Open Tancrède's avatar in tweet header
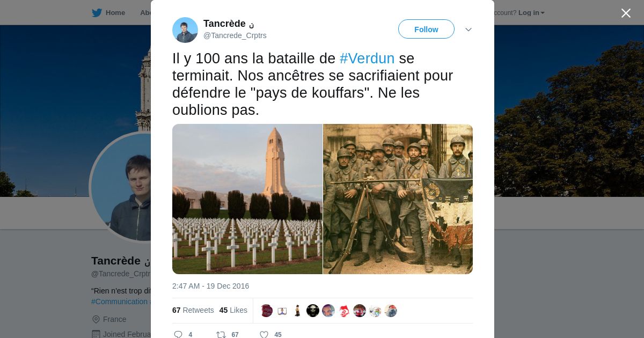644x338 pixels. pyautogui.click(x=185, y=30)
